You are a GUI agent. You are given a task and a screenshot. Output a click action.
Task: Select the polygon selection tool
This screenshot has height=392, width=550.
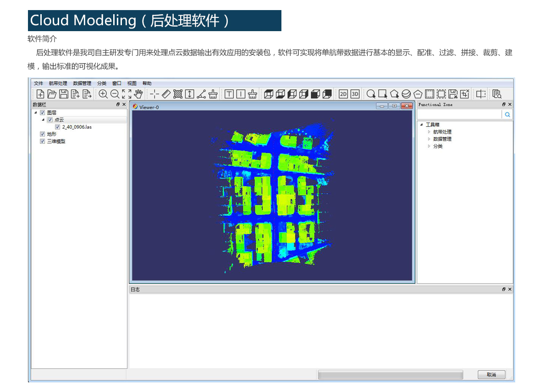(394, 94)
